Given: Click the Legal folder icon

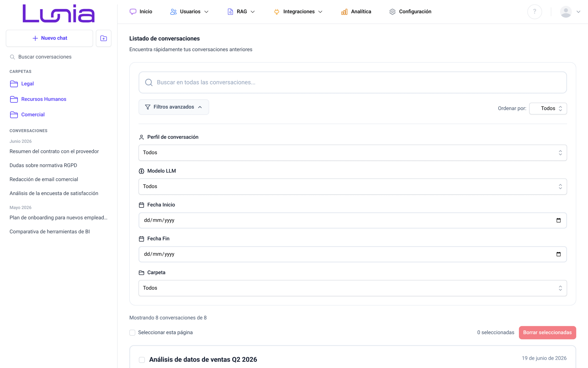Looking at the screenshot, I should tap(14, 84).
